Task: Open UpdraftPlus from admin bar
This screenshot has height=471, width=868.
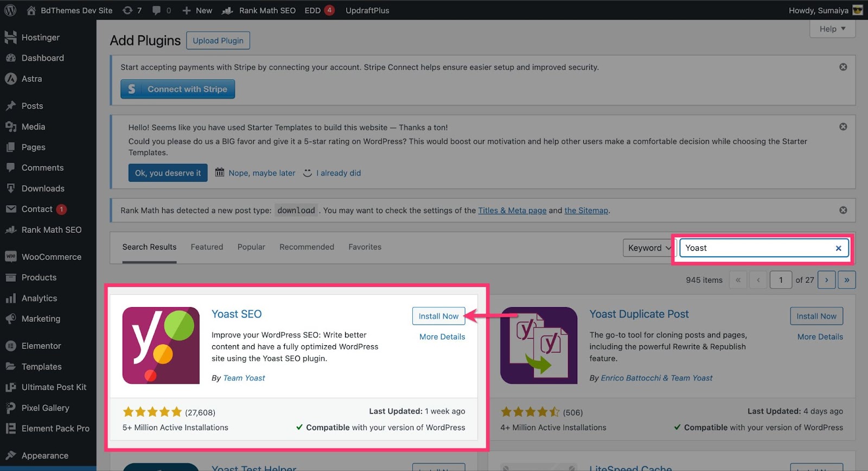Action: 367,10
